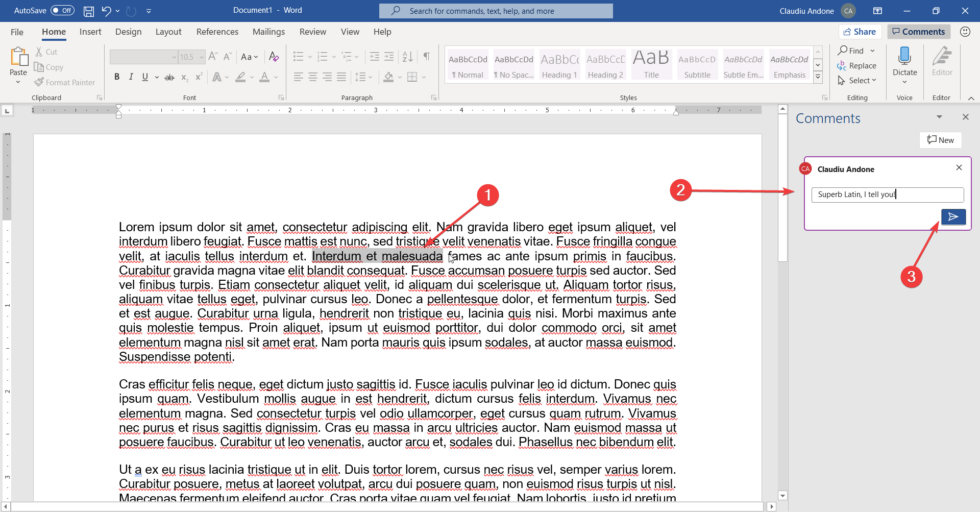Viewport: 980px width, 512px height.
Task: Click the ruler tab selector icon
Action: [x=7, y=110]
